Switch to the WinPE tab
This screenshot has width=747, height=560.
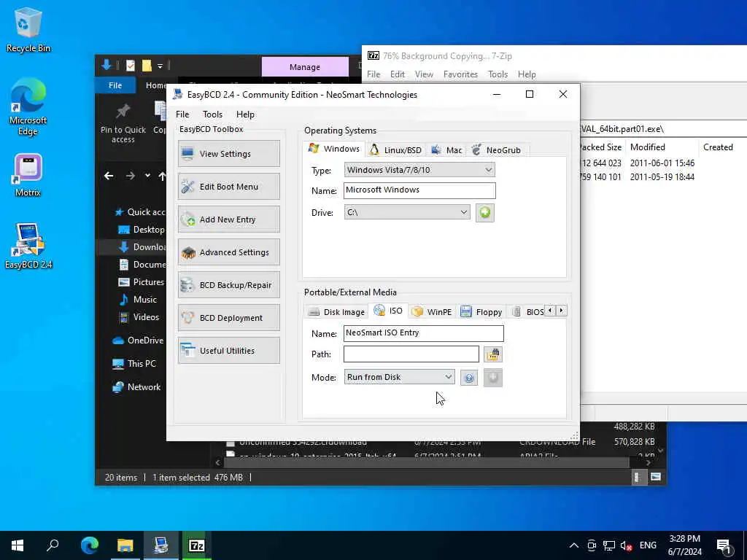point(432,312)
